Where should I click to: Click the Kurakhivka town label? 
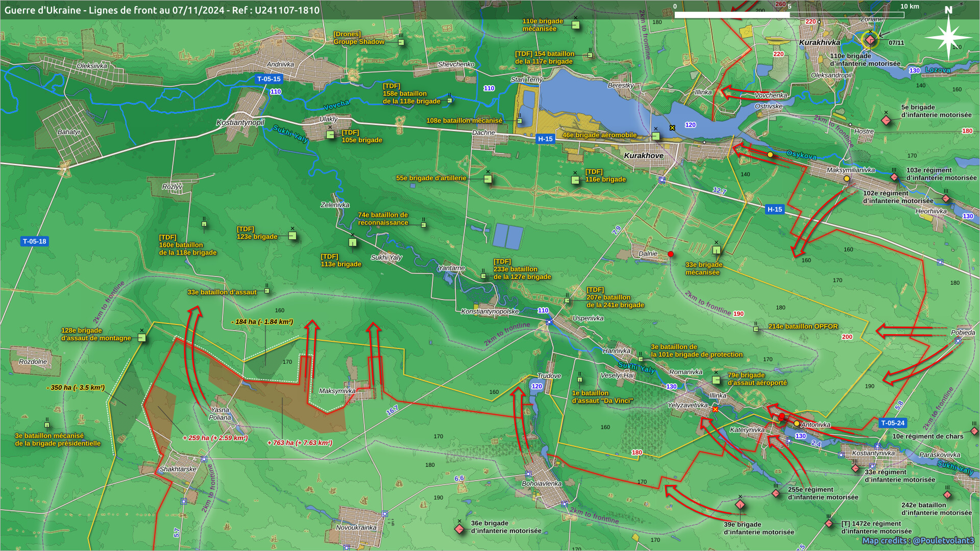coord(819,42)
